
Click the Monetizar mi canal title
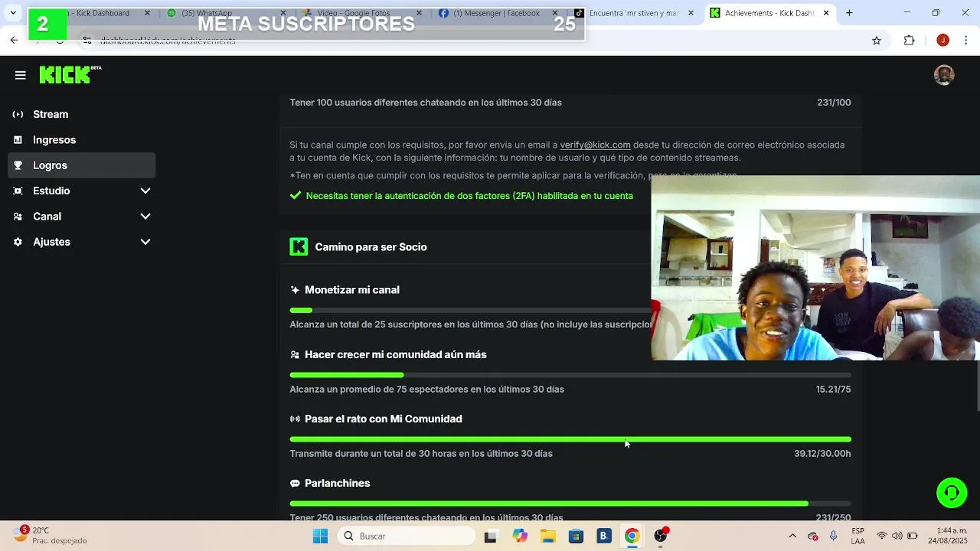(x=352, y=290)
